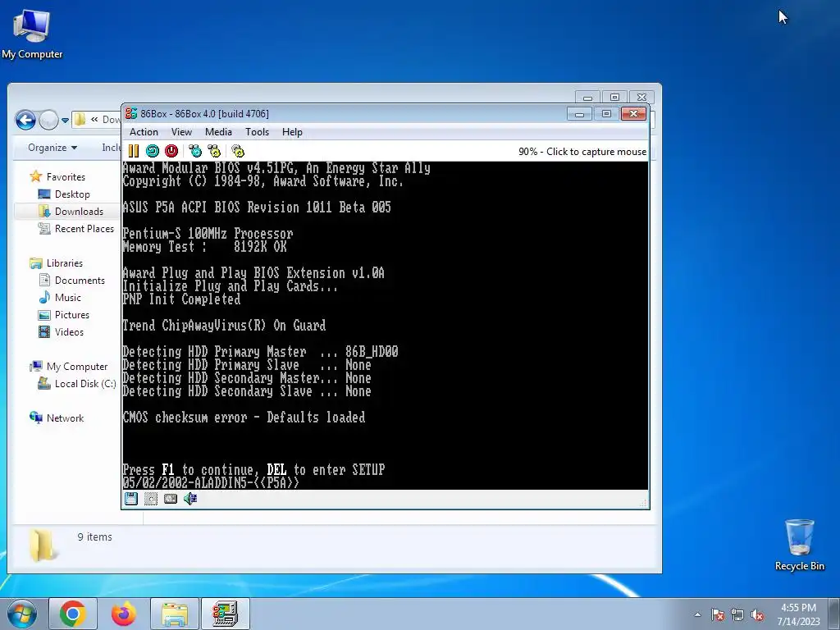Click the hard disk status bar icon
Image resolution: width=840 pixels, height=630 pixels.
coord(171,499)
